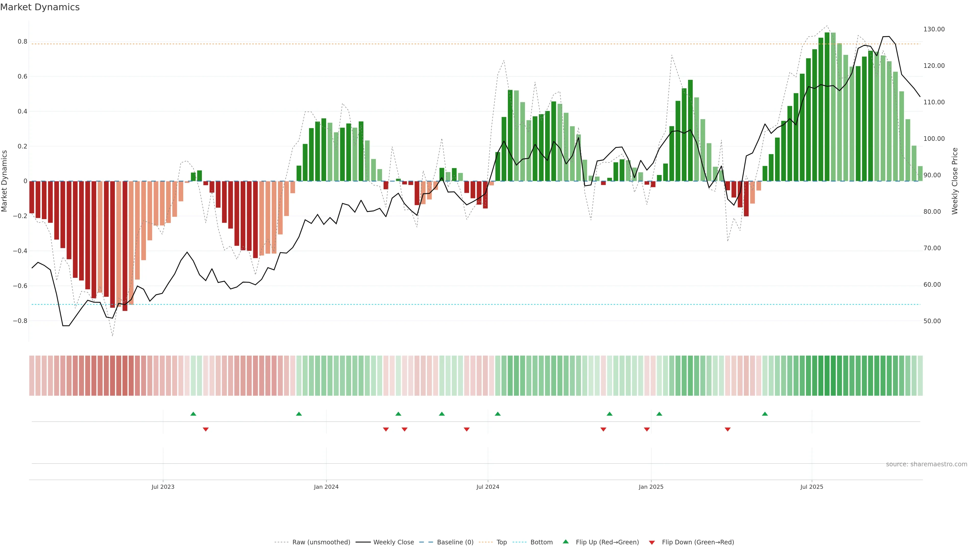Image resolution: width=980 pixels, height=551 pixels.
Task: Click the last red Flip Down marker in 2025
Action: pos(727,429)
